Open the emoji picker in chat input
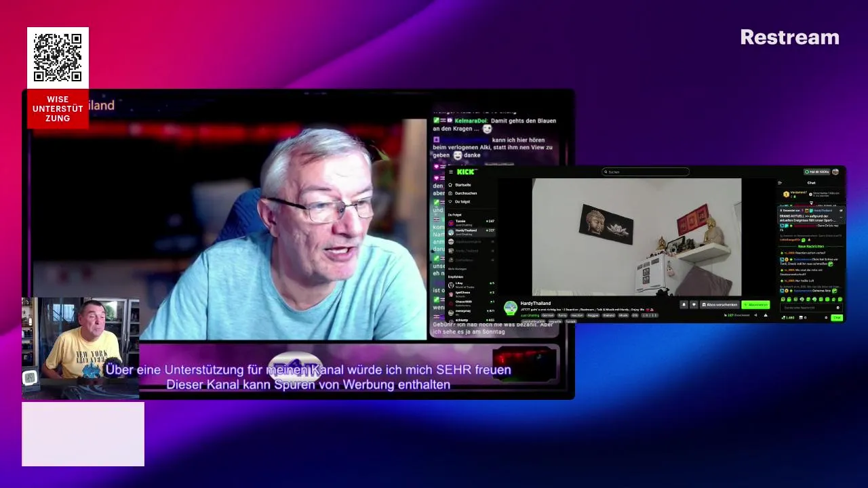Screen dimensions: 868x488 point(838,308)
